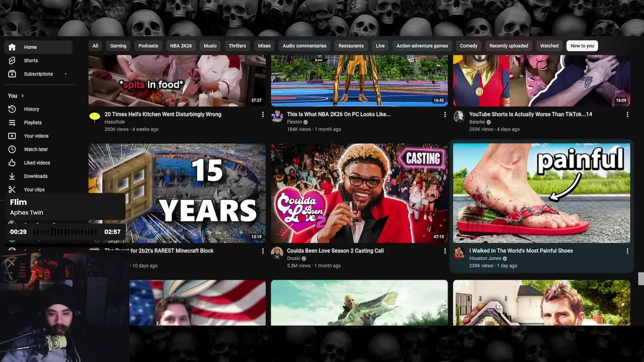Screen dimensions: 644x362
Task: Open HasoRule channel avatar
Action: [95, 117]
